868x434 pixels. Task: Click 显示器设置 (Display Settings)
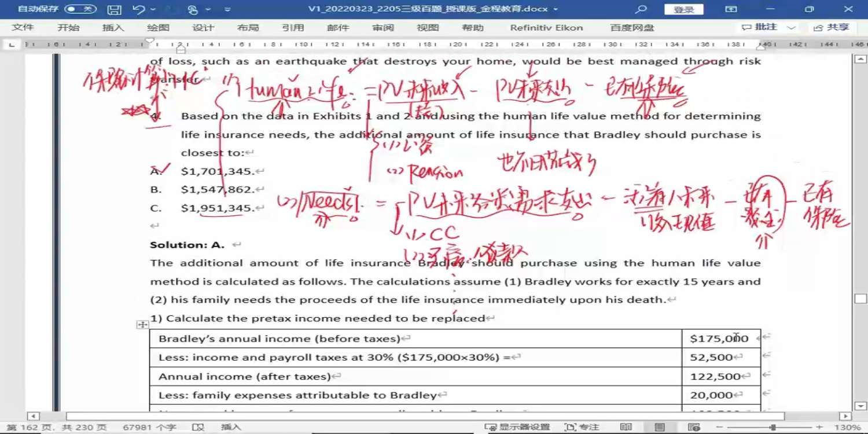tap(517, 427)
